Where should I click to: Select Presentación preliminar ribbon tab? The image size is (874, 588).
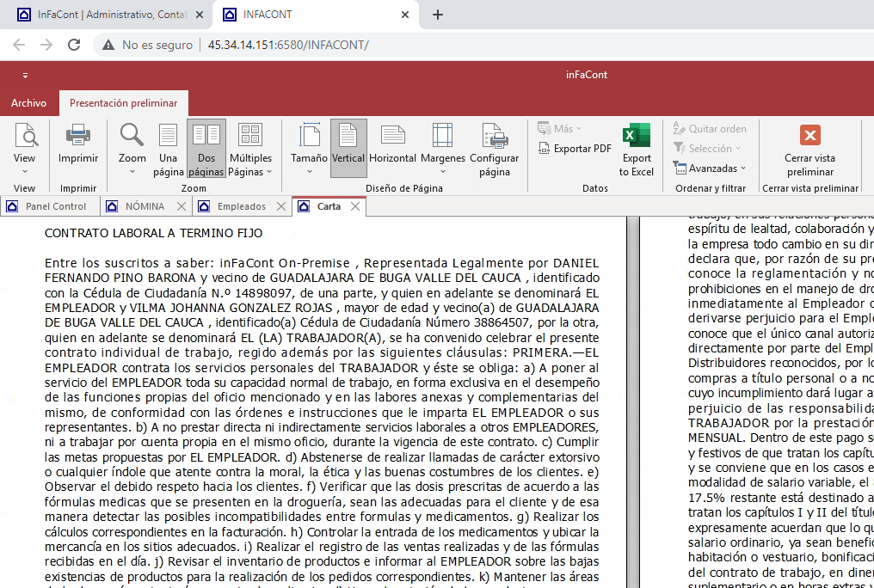coord(123,103)
